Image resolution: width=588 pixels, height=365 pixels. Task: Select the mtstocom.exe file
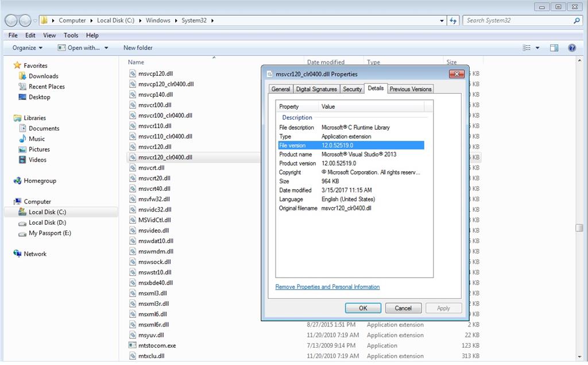(157, 345)
